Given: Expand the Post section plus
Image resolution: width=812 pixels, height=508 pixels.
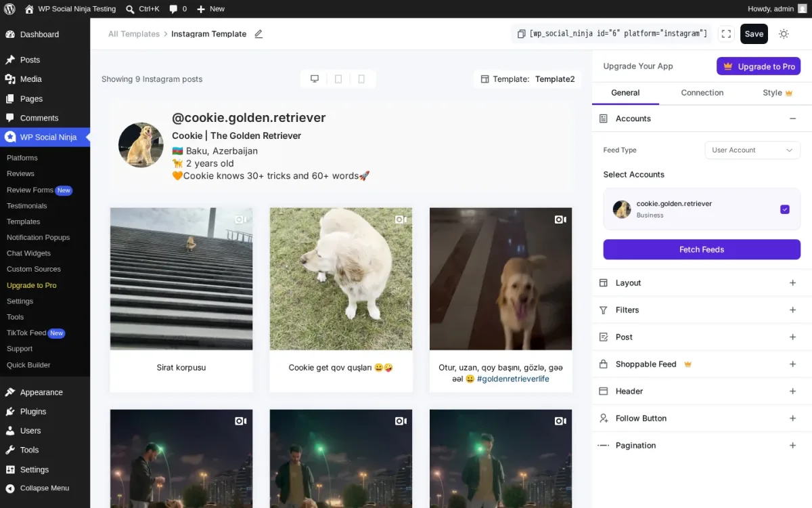Looking at the screenshot, I should (x=792, y=337).
